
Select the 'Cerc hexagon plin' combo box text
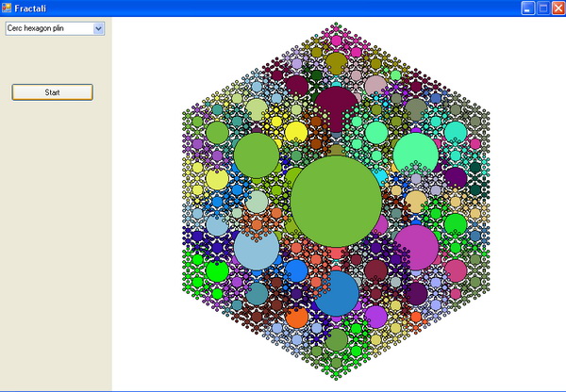[x=36, y=28]
